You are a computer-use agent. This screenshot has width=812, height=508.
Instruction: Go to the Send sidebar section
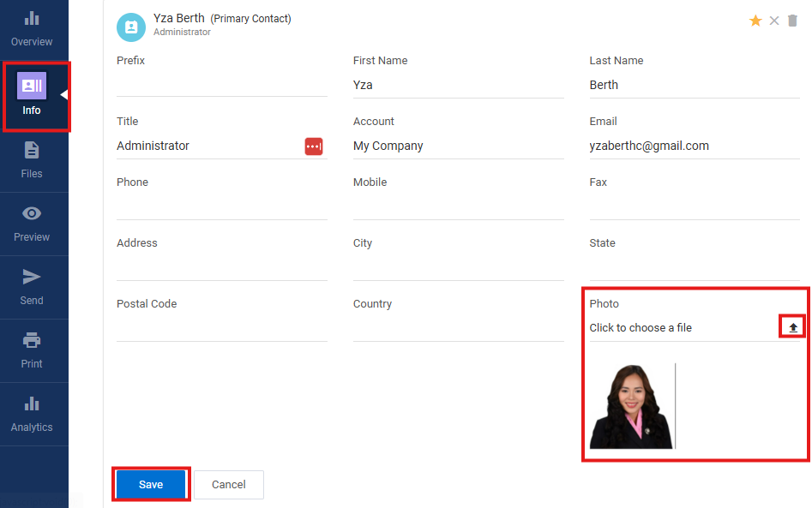point(32,287)
